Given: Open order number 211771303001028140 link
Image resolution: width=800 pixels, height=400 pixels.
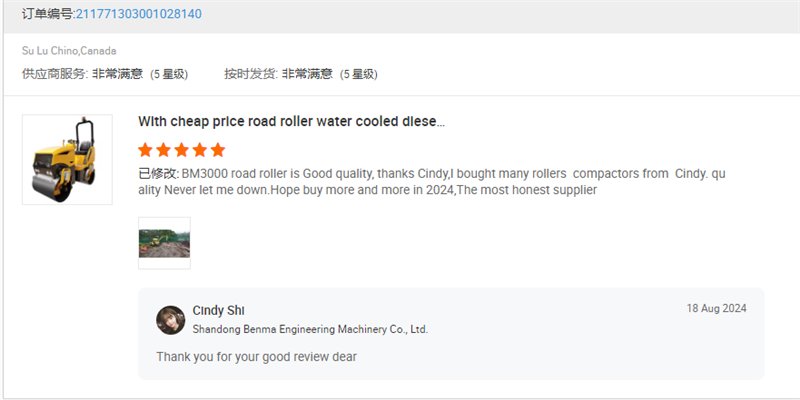Looking at the screenshot, I should 138,15.
